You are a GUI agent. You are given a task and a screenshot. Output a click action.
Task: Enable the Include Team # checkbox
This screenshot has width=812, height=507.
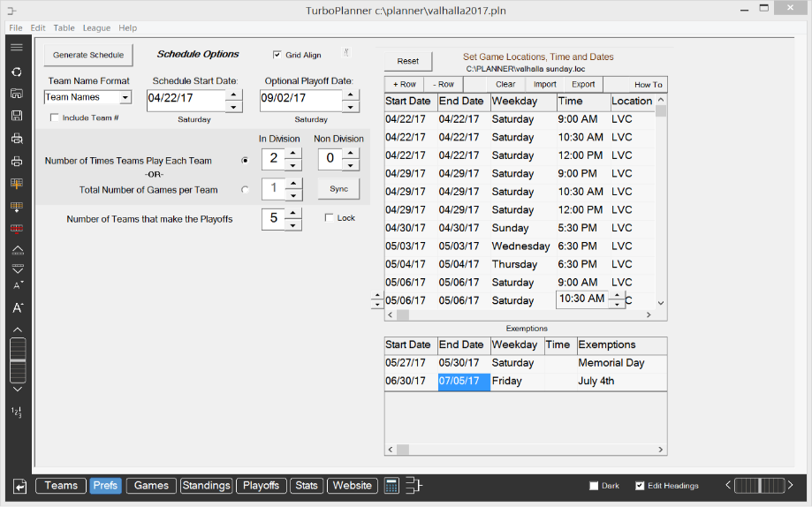55,117
